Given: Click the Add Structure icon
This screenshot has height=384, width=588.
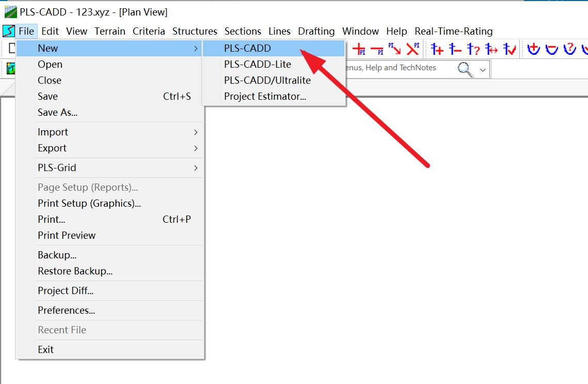Looking at the screenshot, I should click(437, 49).
